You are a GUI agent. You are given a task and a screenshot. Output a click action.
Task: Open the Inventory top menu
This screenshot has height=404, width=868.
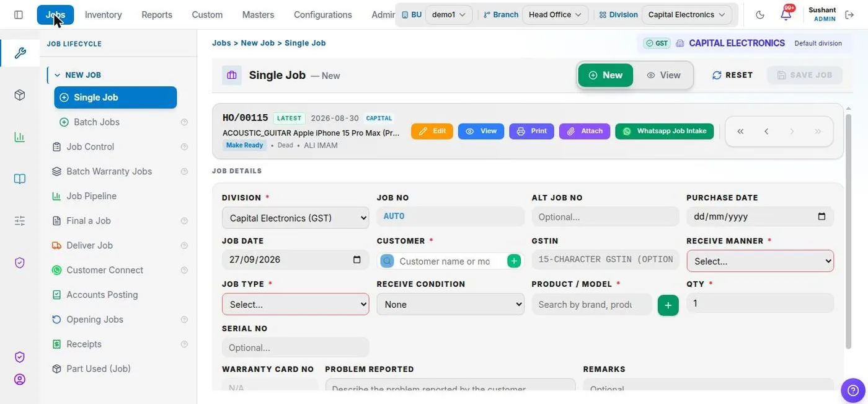click(x=104, y=15)
